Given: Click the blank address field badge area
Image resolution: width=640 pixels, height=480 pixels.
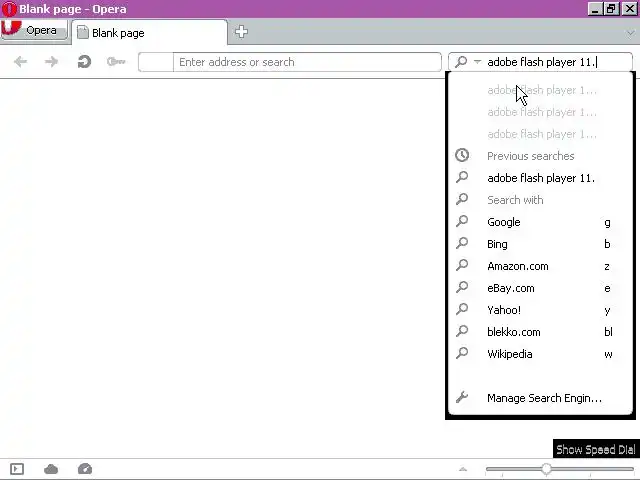Looking at the screenshot, I should pos(156,62).
